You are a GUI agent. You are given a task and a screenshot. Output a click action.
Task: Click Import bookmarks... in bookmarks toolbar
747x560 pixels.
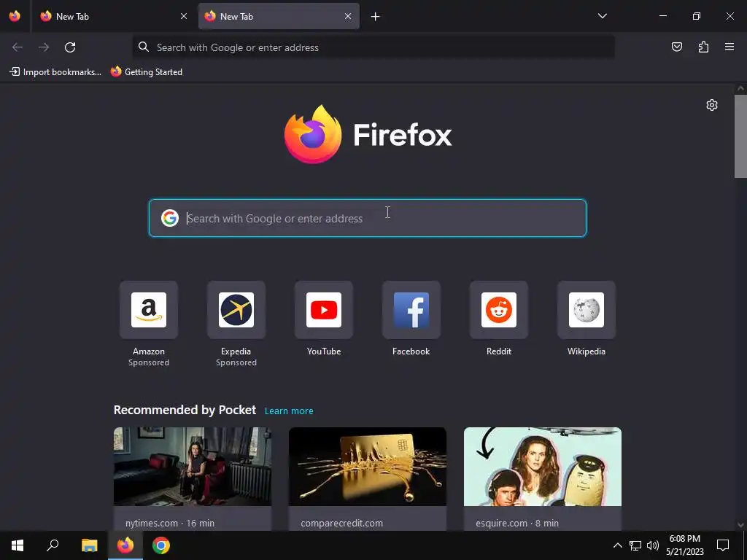pos(55,72)
